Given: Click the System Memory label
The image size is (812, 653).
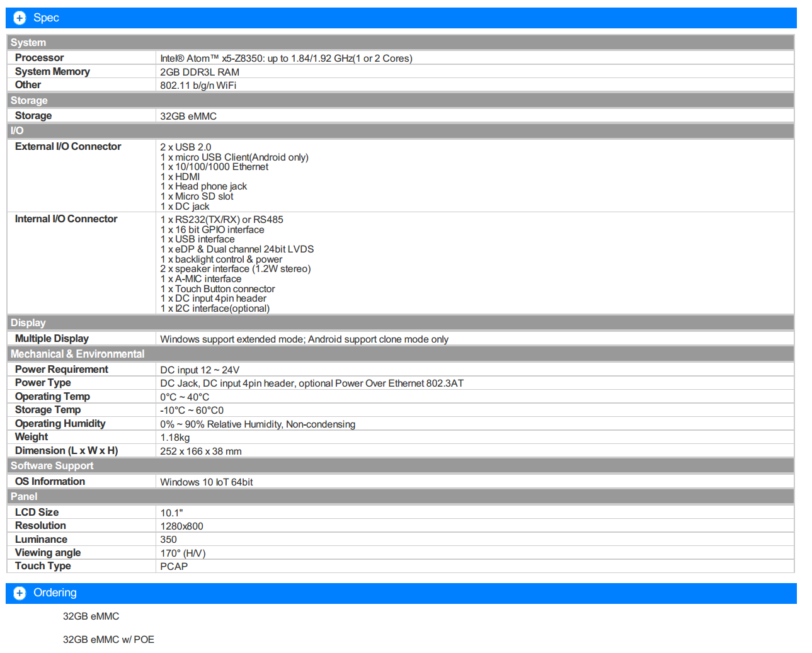Looking at the screenshot, I should [52, 72].
